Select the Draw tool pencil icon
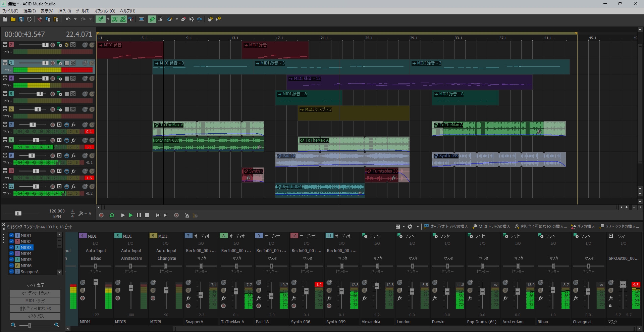The width and height of the screenshot is (644, 332). [x=152, y=19]
